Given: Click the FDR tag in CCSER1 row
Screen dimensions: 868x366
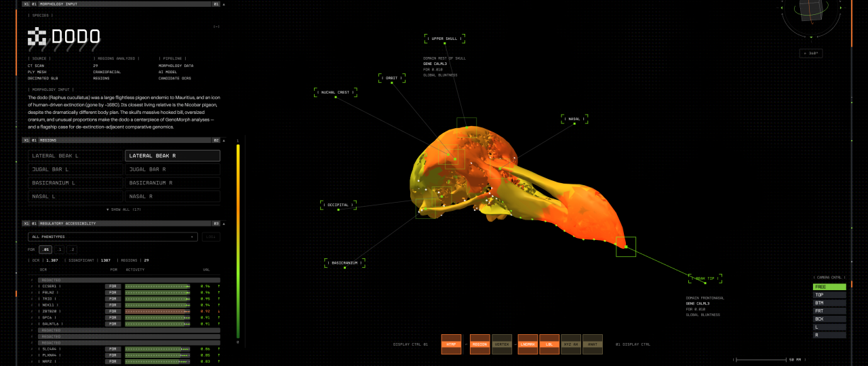Looking at the screenshot, I should 113,286.
